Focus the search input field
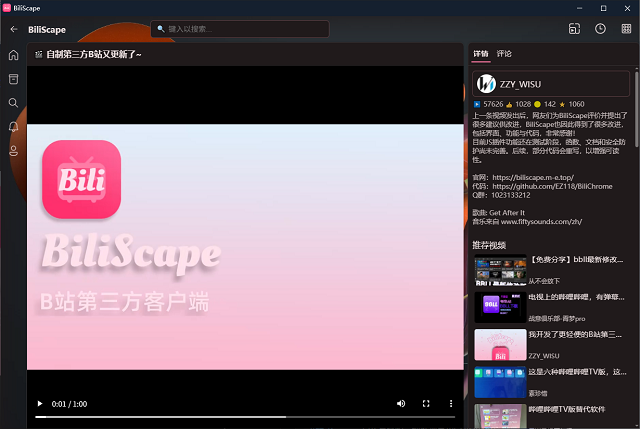Viewport: 640px width, 429px height. (240, 29)
